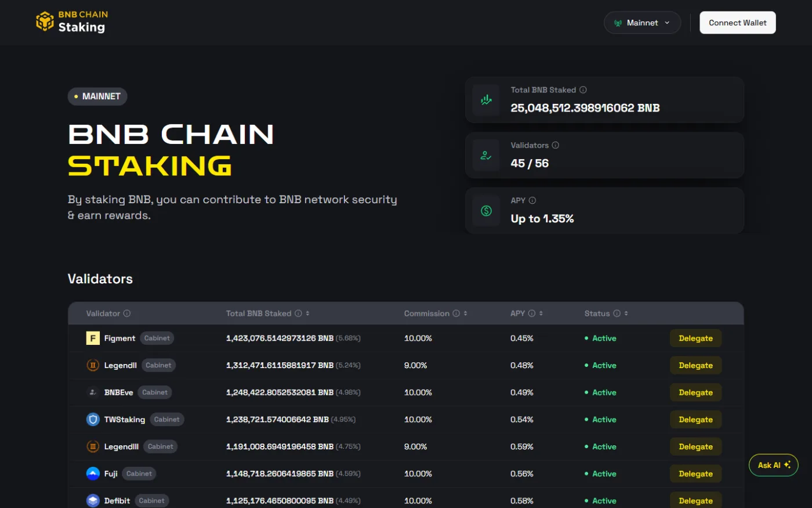Screen dimensions: 812x508
Task: Click the info icon beside APY card title
Action: (532, 200)
